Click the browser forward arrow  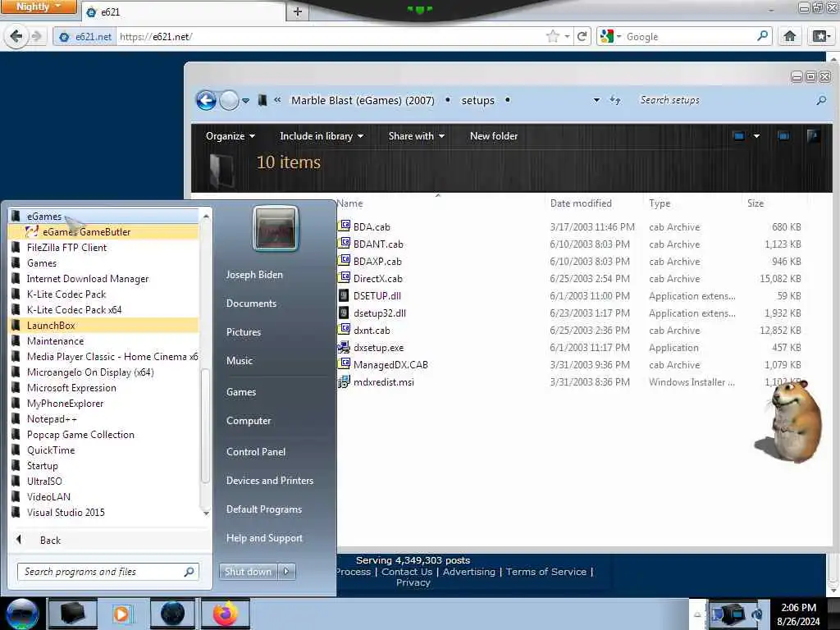pyautogui.click(x=36, y=36)
